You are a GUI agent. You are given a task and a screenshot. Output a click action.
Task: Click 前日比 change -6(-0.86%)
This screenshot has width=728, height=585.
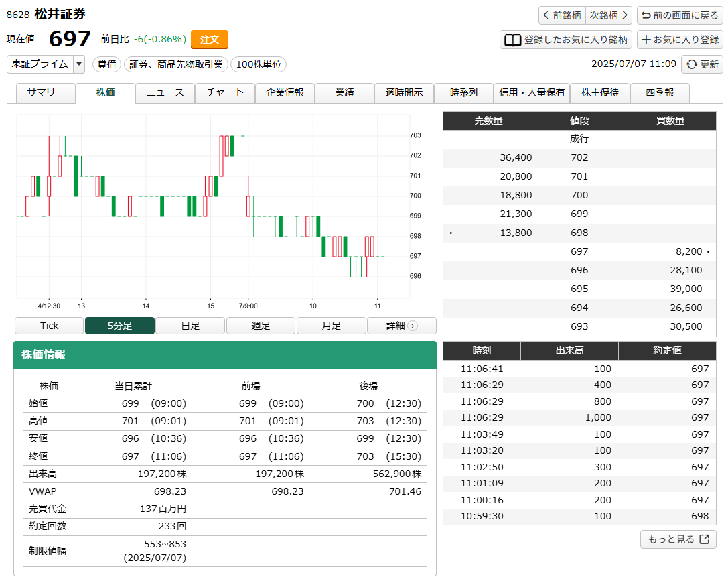pyautogui.click(x=159, y=39)
